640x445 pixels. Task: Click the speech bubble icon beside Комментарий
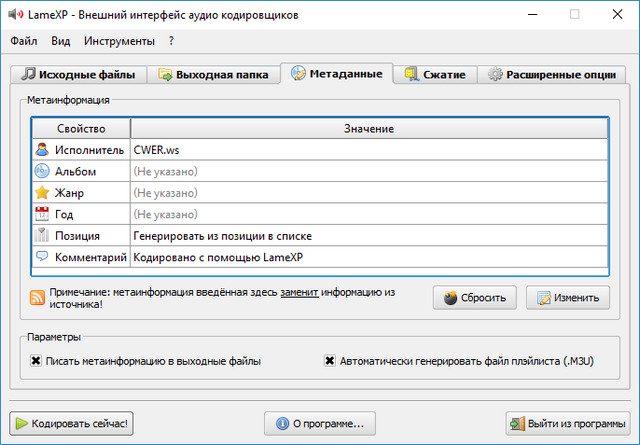42,257
